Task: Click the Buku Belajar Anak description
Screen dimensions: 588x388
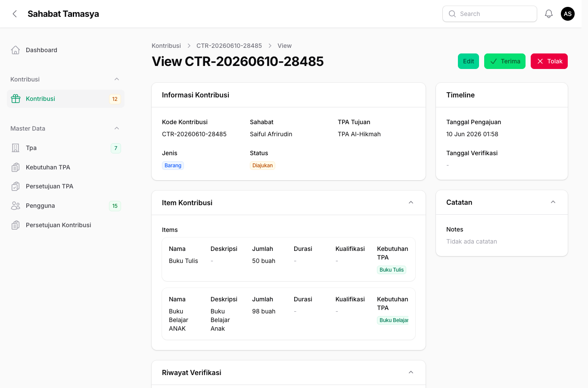Action: [x=220, y=320]
